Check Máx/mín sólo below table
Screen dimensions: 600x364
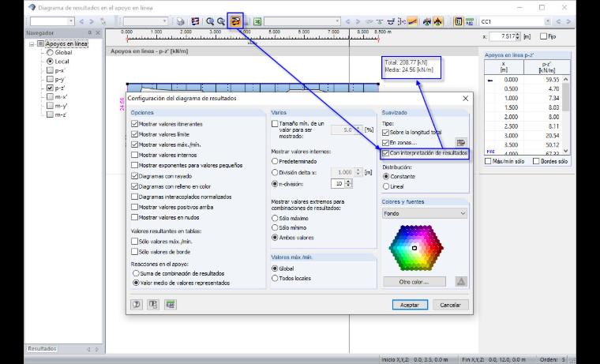pos(488,162)
